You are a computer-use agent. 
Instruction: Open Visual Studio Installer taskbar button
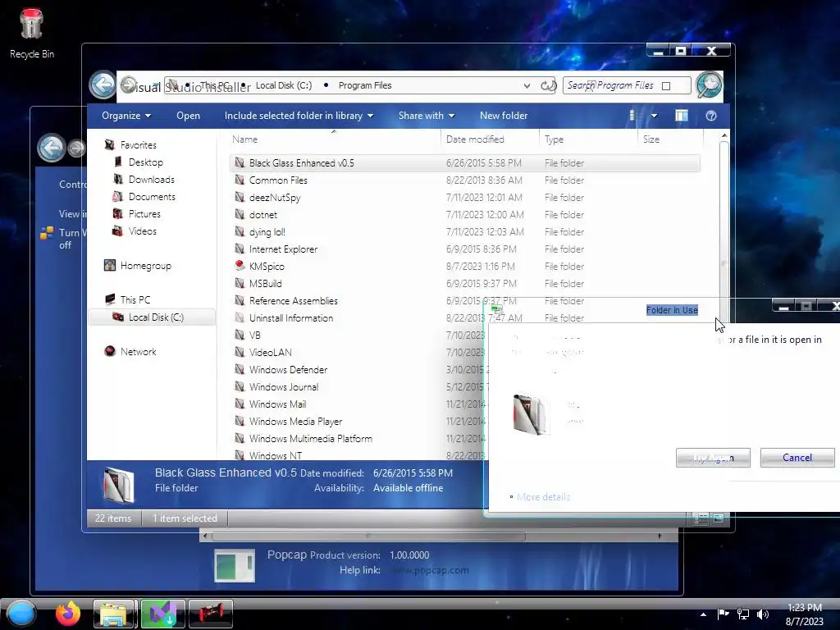click(x=163, y=614)
